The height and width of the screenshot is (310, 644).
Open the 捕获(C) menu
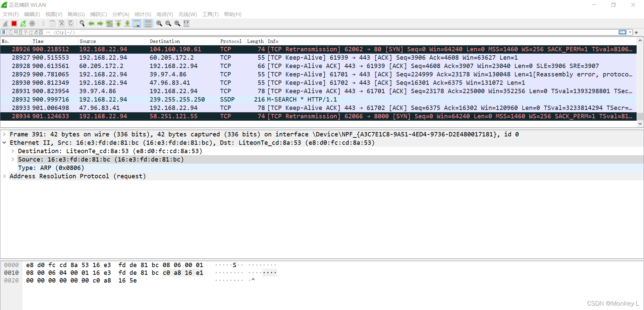coord(99,14)
